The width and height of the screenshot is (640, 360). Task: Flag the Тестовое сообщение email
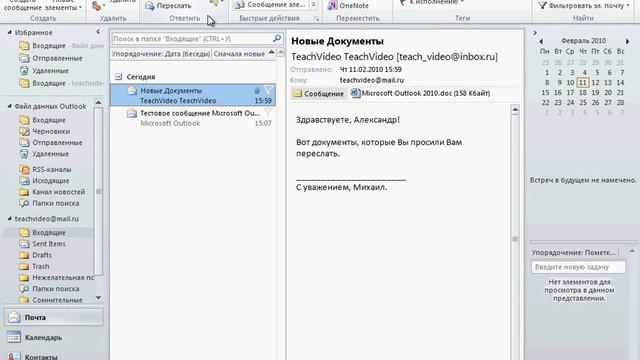268,113
